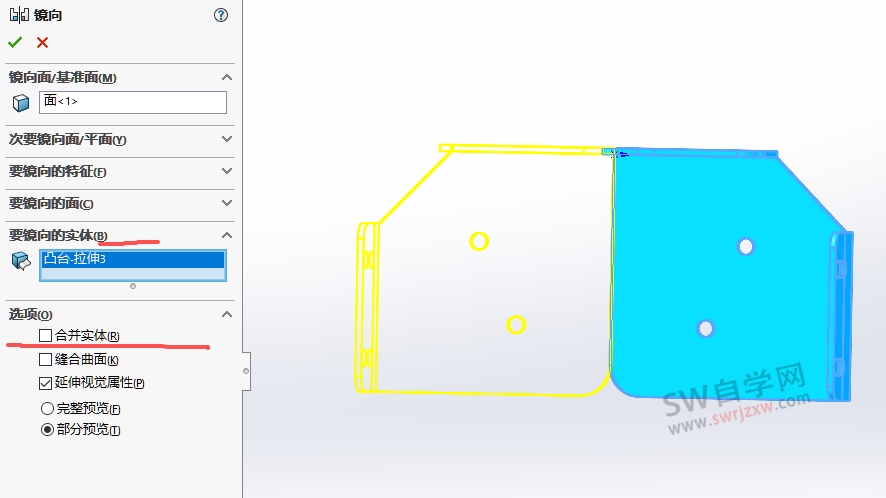
Task: Expand the 要镜向的特征 section
Action: coord(227,171)
